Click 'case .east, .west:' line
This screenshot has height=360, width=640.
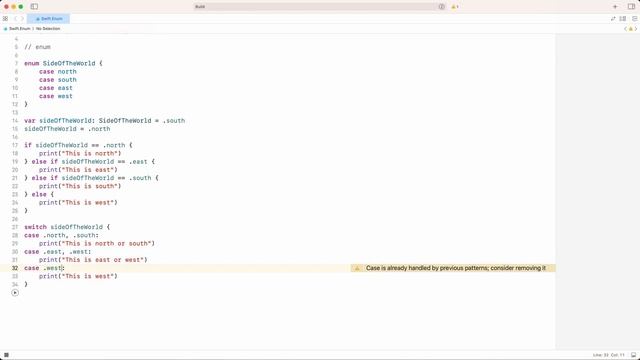[x=58, y=252]
